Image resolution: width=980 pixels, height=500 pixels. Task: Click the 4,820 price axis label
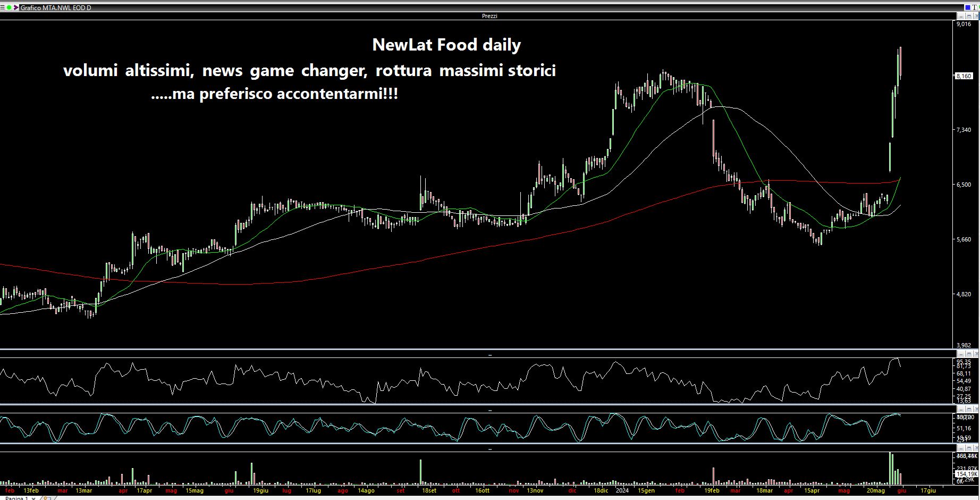click(x=964, y=294)
